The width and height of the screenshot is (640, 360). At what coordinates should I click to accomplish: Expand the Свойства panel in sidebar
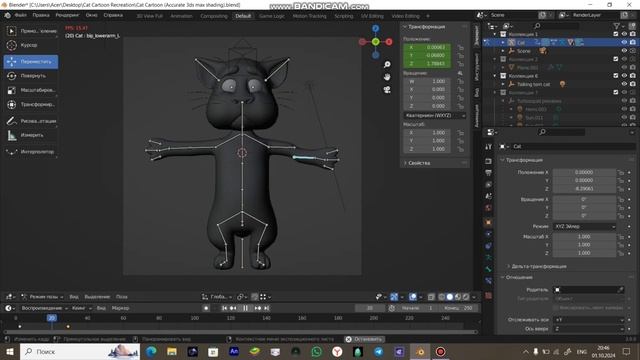(419, 163)
